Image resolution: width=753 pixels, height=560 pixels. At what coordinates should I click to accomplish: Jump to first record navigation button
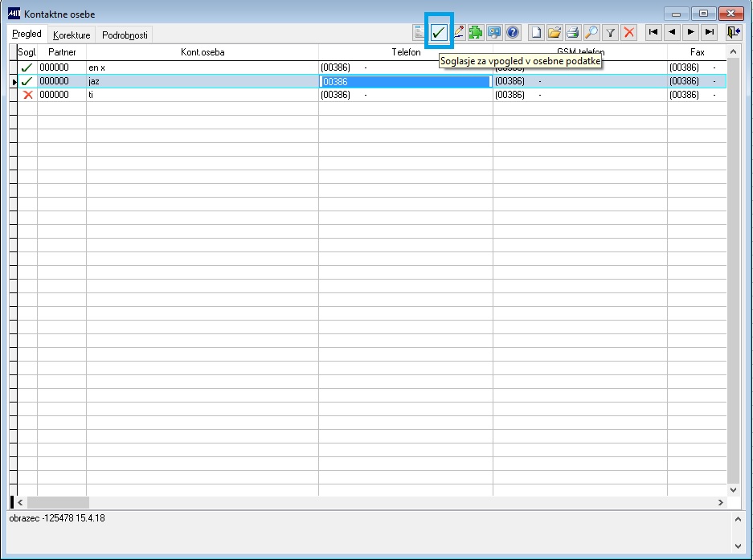pyautogui.click(x=653, y=33)
